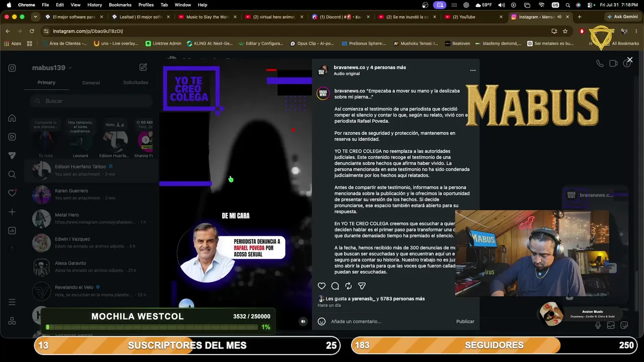Open the hamburger More menu in sidebar

[x=12, y=302]
